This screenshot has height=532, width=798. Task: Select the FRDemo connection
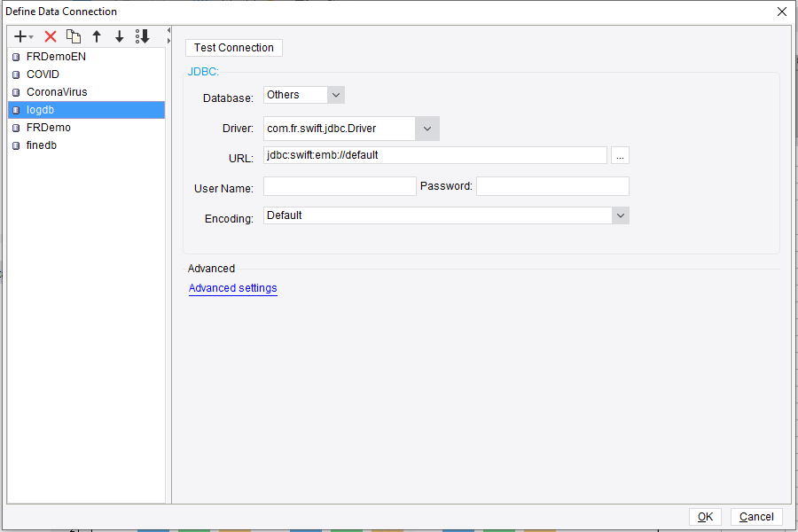click(x=86, y=128)
